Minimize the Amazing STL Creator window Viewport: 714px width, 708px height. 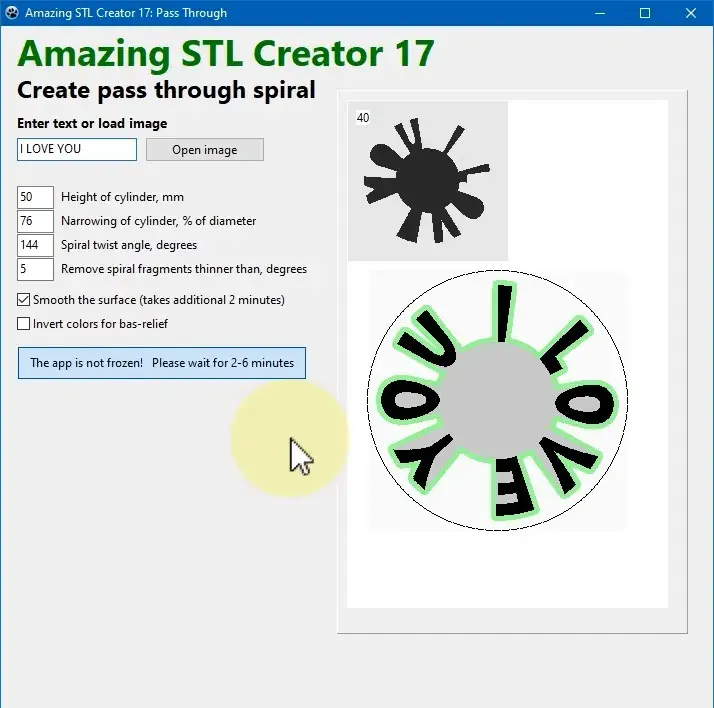(600, 13)
